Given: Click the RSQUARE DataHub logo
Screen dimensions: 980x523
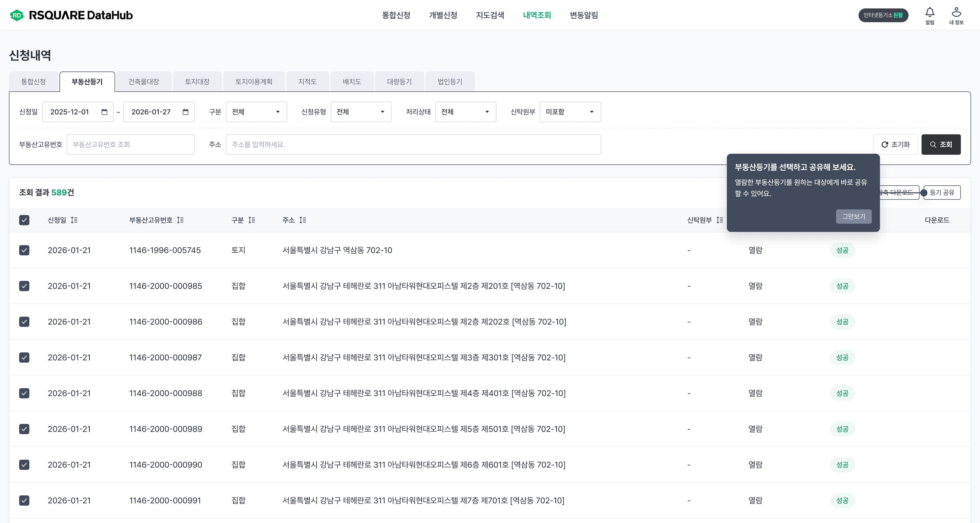Looking at the screenshot, I should click(71, 15).
